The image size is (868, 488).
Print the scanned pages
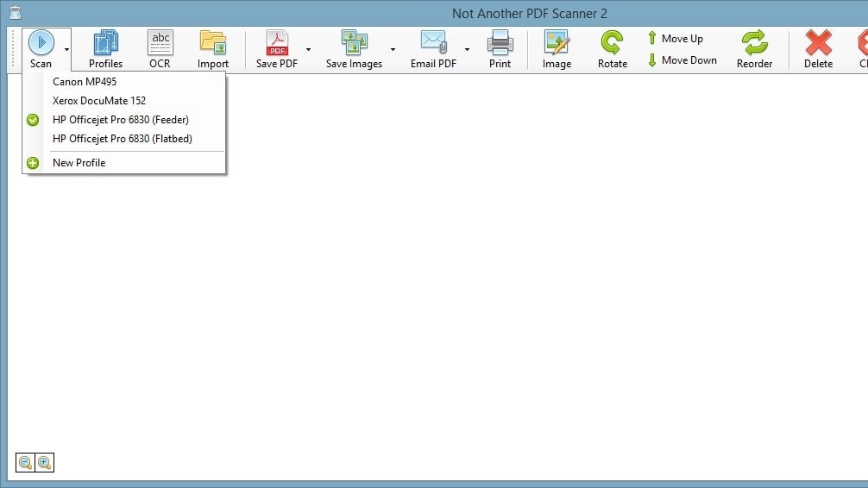(x=500, y=49)
